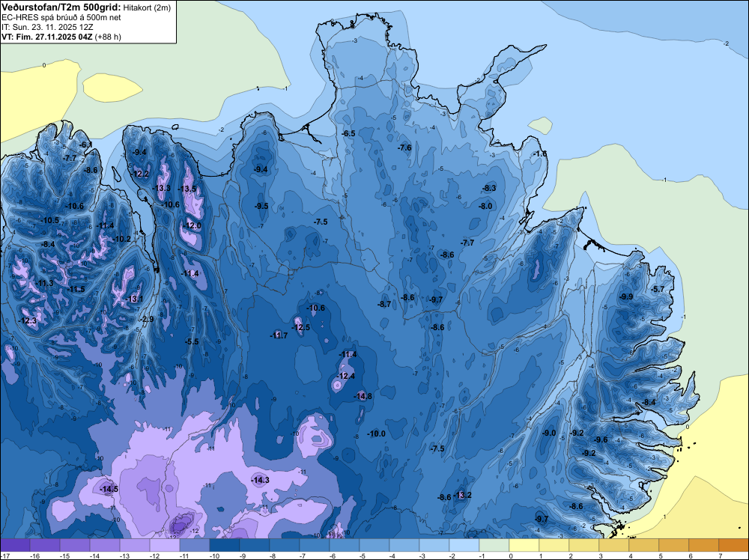Image resolution: width=749 pixels, height=560 pixels.
Task: Select the -9.5 temperature value
Action: pyautogui.click(x=261, y=206)
